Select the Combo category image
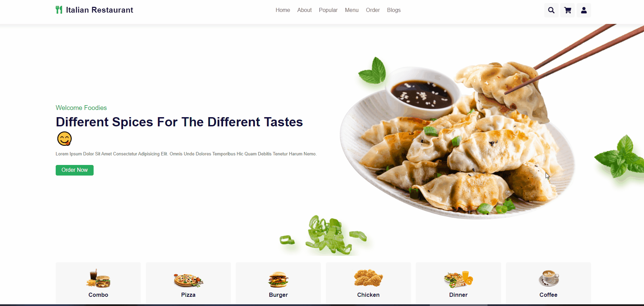 coord(98,278)
